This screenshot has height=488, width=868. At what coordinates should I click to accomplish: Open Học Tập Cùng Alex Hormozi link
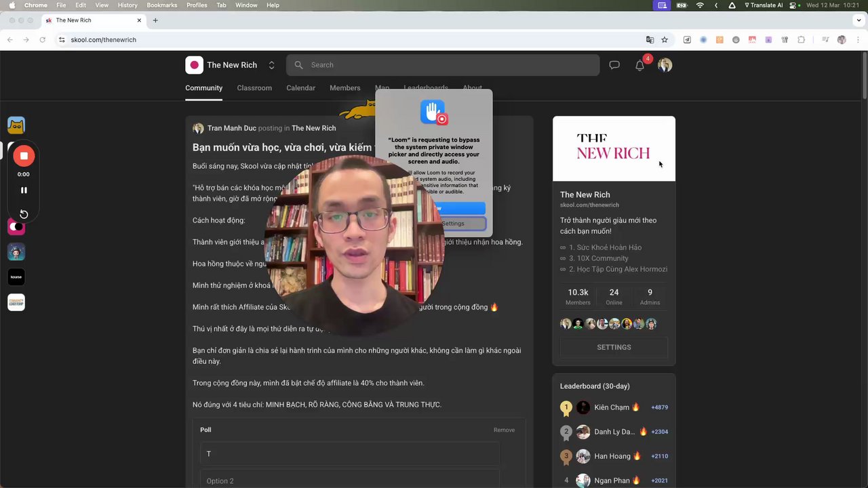pyautogui.click(x=618, y=269)
